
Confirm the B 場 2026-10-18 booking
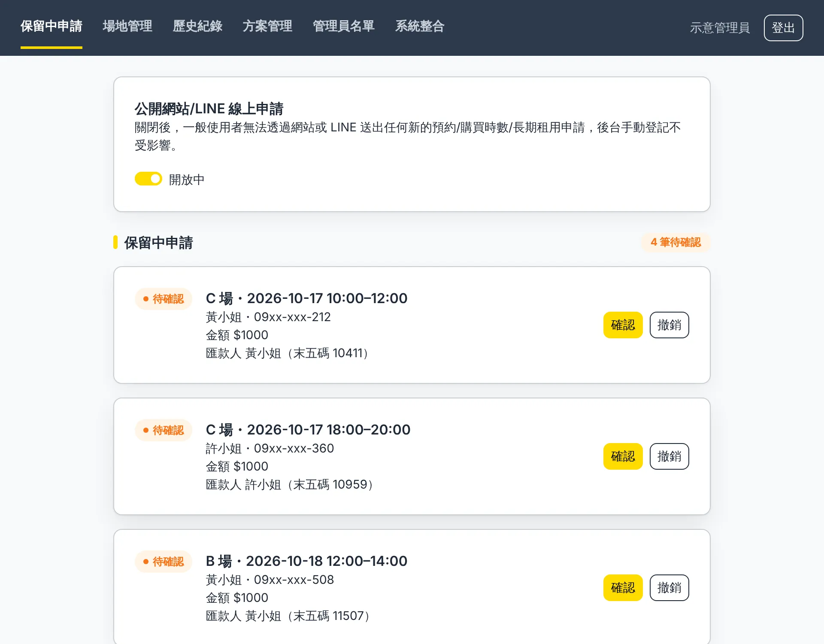(x=623, y=588)
